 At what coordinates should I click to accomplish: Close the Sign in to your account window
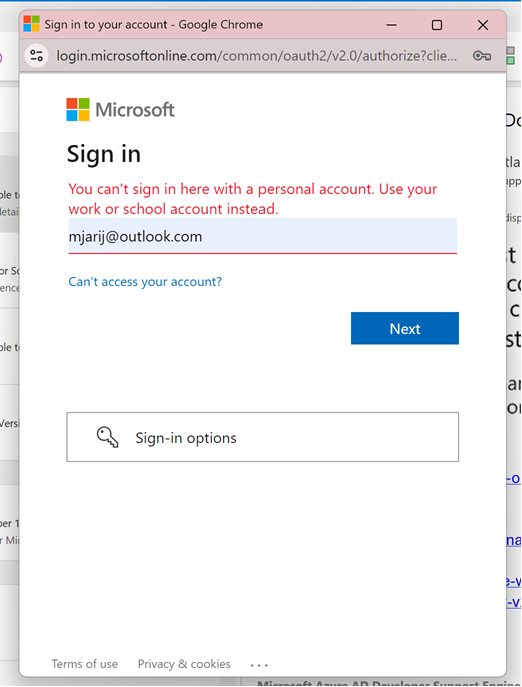pos(483,25)
